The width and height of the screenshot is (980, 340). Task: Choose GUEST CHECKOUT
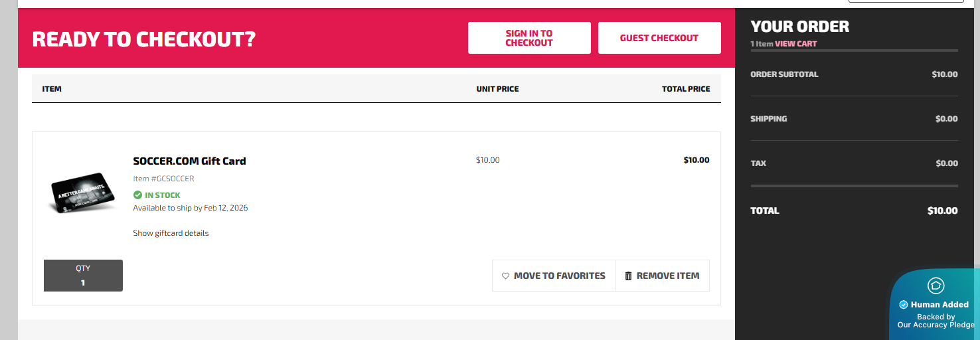point(659,38)
